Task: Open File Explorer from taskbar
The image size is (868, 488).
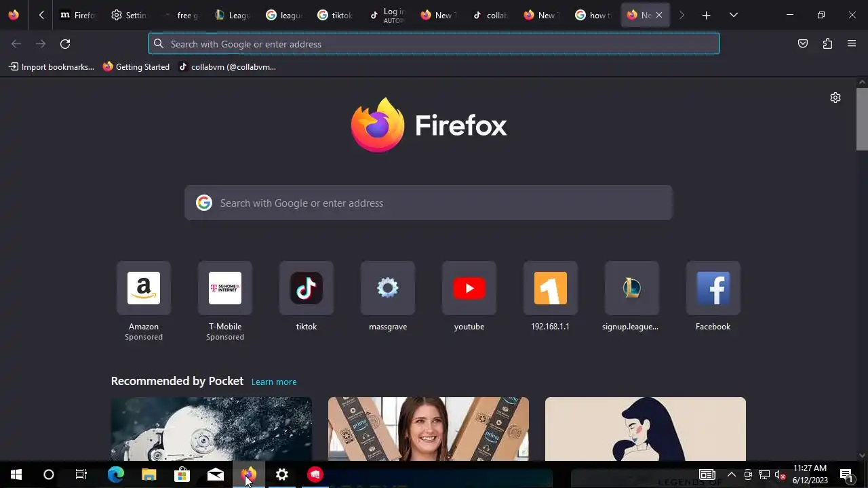Action: click(149, 474)
